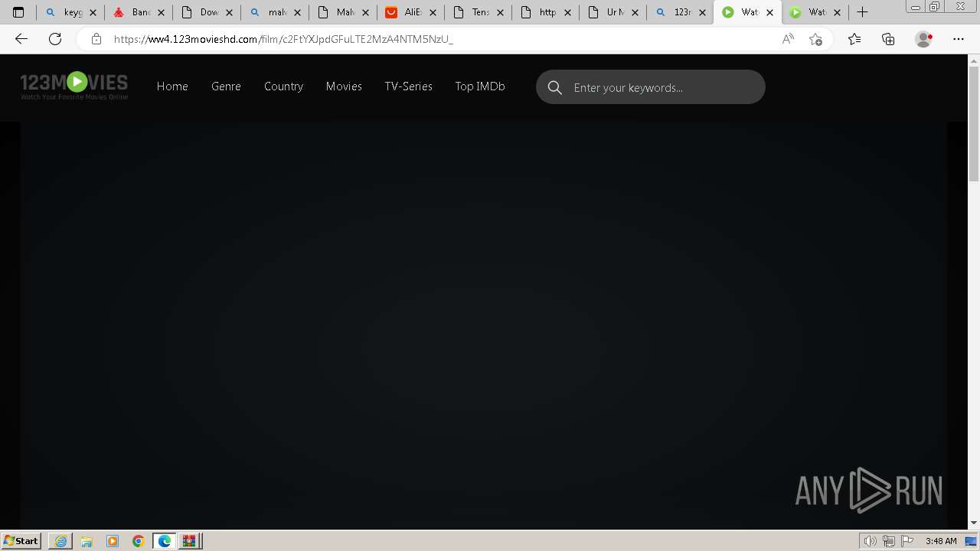Screen dimensions: 980x551
Task: Open the Top IMDb list
Action: (x=480, y=86)
